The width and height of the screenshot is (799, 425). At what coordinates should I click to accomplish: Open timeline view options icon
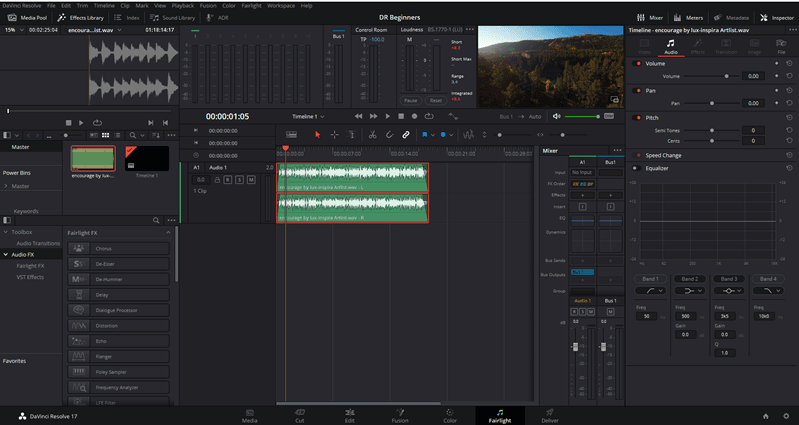(291, 135)
